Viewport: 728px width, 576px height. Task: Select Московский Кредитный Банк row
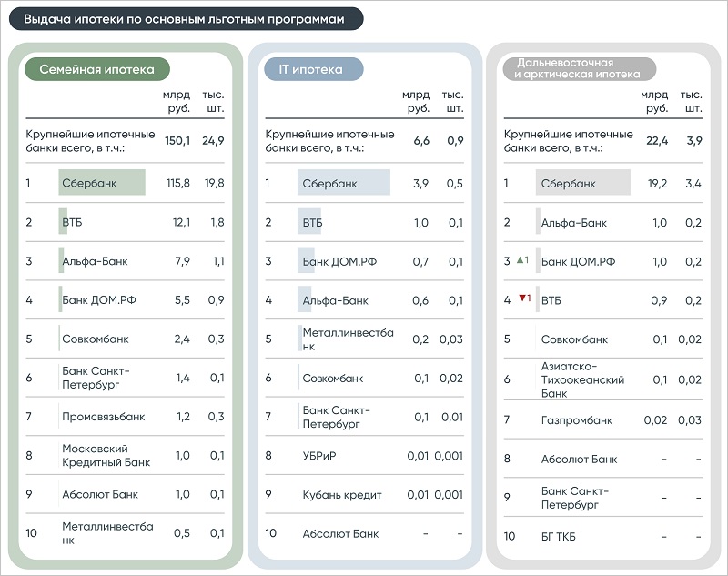[125, 455]
